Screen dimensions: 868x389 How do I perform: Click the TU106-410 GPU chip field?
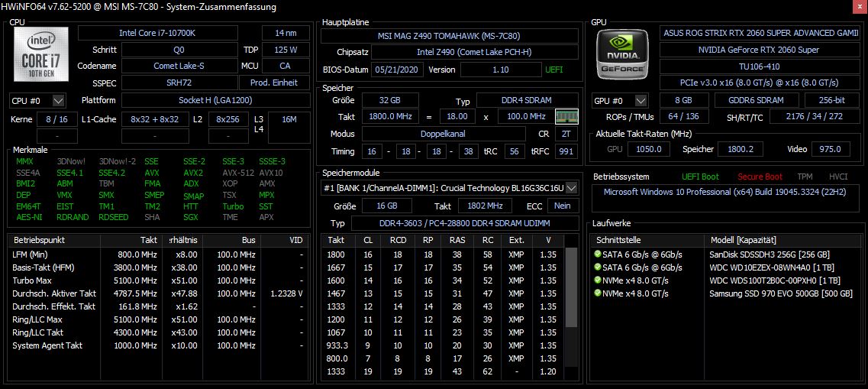click(x=758, y=66)
